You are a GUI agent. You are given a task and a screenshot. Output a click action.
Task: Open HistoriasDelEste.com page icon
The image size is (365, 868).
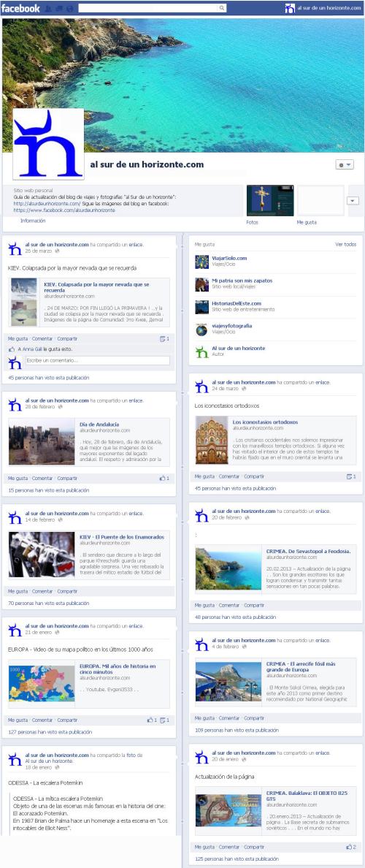202,307
